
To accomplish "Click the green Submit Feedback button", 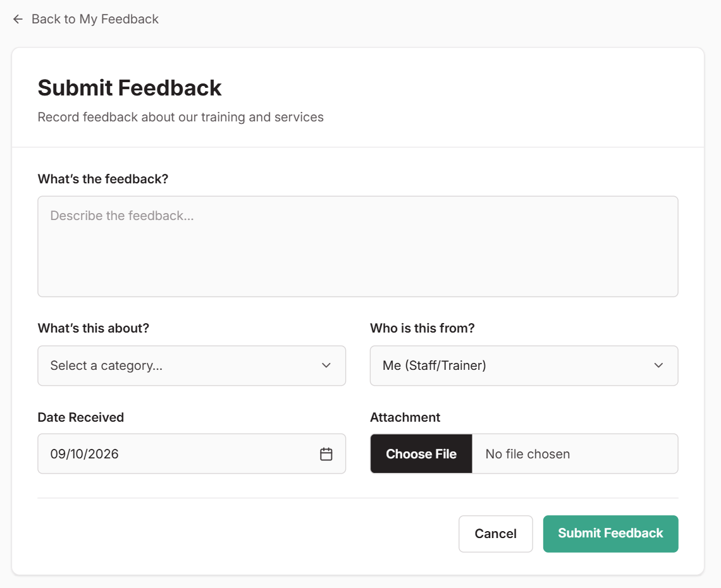I will [x=611, y=534].
